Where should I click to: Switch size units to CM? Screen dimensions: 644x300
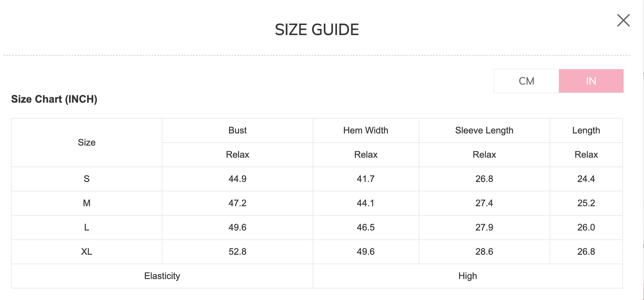click(x=526, y=81)
